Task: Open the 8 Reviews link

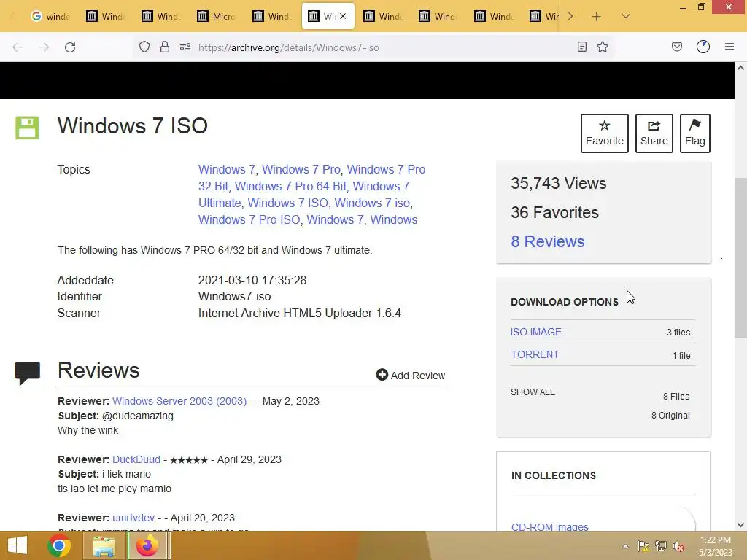Action: [547, 241]
